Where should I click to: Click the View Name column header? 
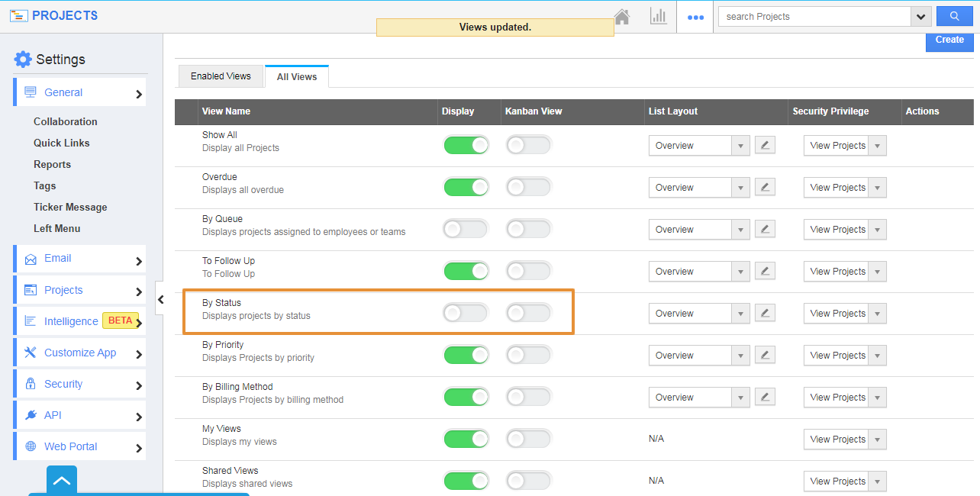[226, 111]
